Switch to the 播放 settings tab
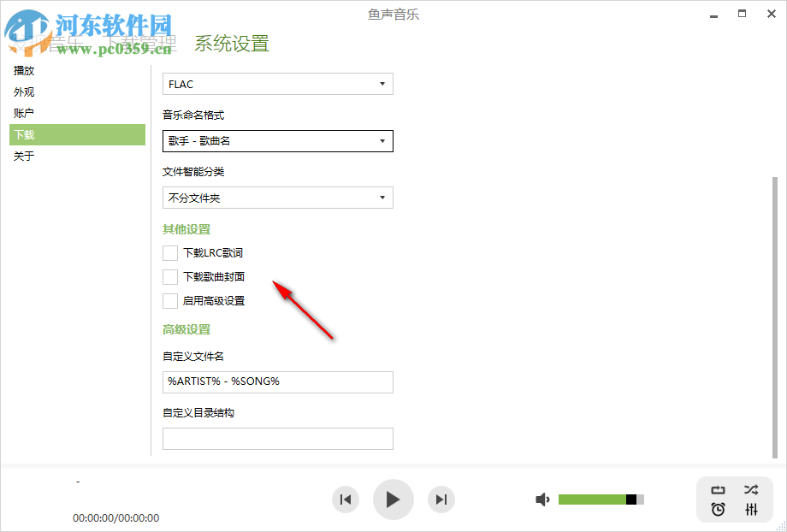The image size is (787, 532). point(24,70)
